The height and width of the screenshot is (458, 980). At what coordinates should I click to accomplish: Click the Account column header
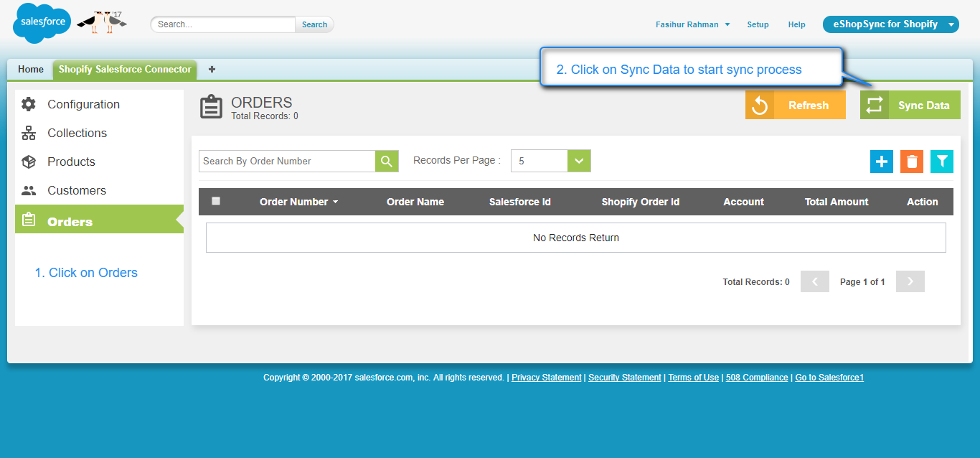(744, 202)
